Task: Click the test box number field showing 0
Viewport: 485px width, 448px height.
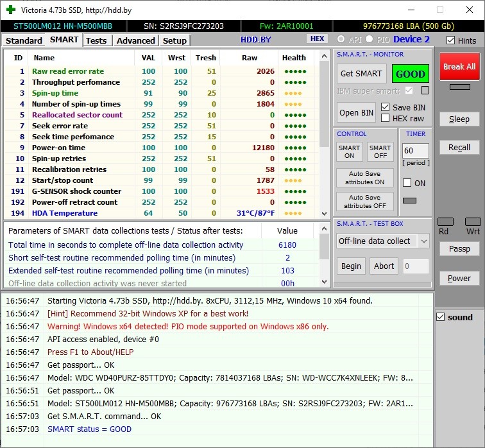Action: point(416,266)
